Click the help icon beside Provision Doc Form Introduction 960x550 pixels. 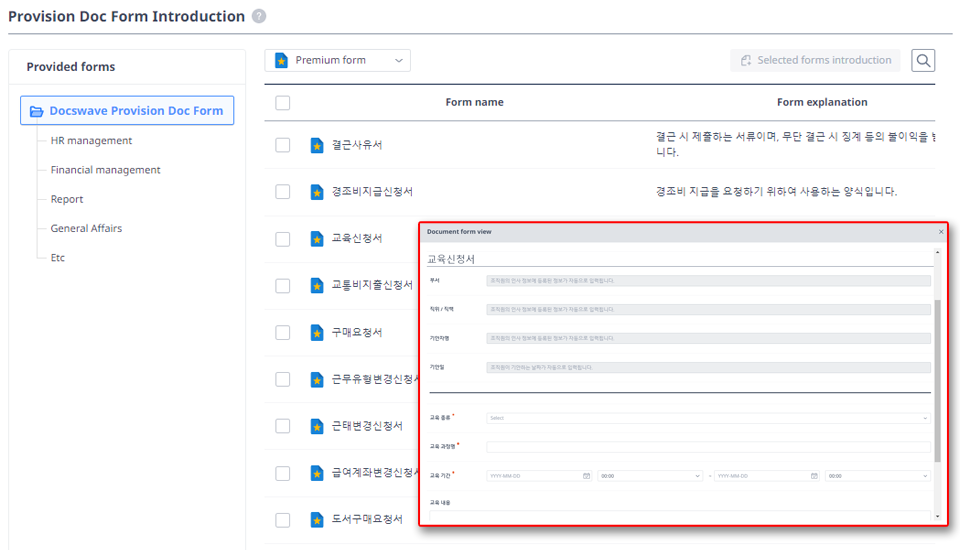click(259, 17)
